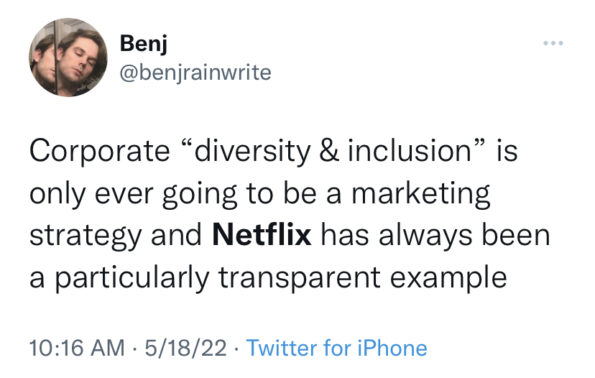Select the 10:16 AM timestamp
This screenshot has width=595, height=378.
[x=77, y=348]
